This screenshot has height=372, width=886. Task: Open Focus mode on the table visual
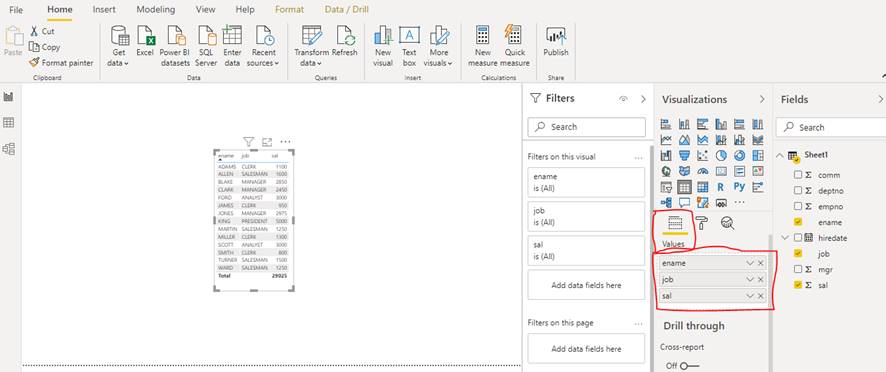point(267,142)
